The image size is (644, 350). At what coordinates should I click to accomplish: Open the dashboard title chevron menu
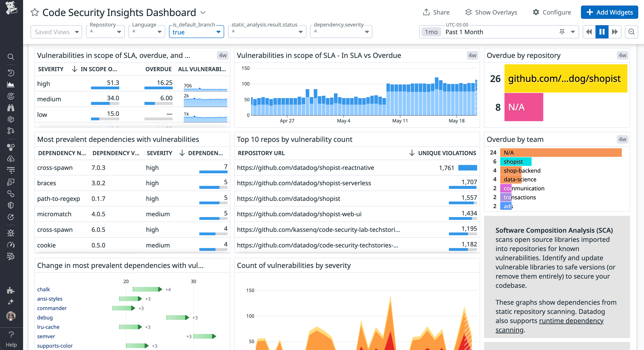point(203,12)
